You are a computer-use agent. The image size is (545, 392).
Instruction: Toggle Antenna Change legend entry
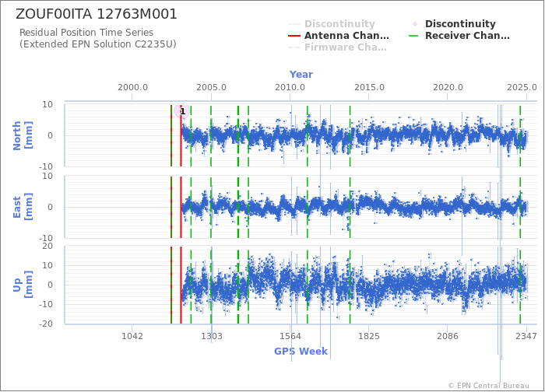339,36
